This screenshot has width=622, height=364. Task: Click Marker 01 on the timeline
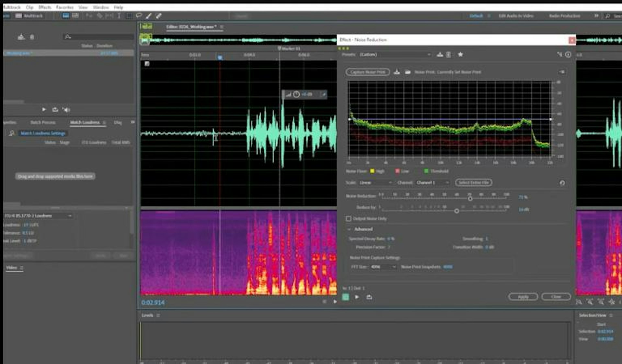(289, 49)
